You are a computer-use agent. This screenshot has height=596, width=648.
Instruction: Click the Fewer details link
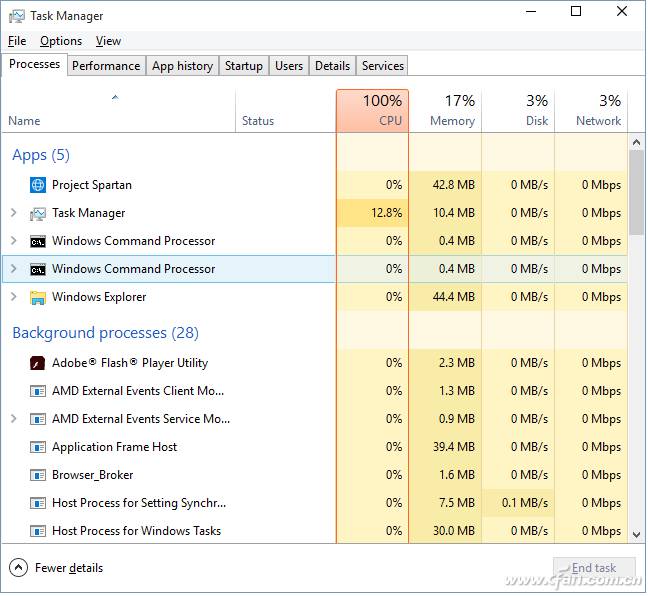pyautogui.click(x=69, y=568)
